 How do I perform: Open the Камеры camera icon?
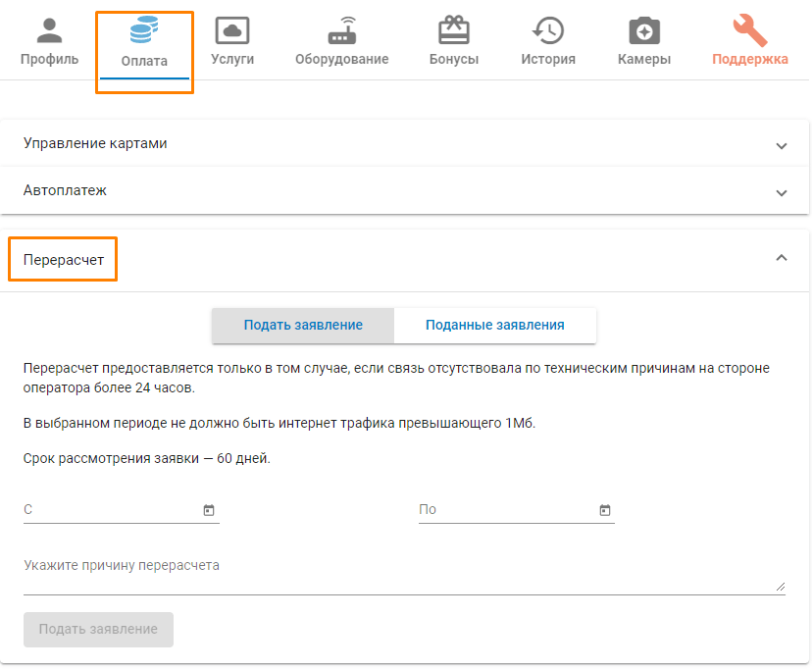(644, 30)
